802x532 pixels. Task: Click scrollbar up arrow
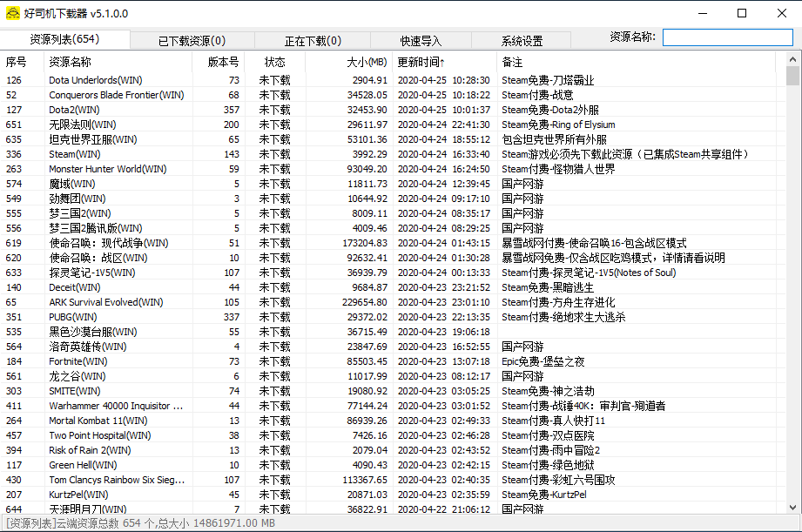point(792,59)
